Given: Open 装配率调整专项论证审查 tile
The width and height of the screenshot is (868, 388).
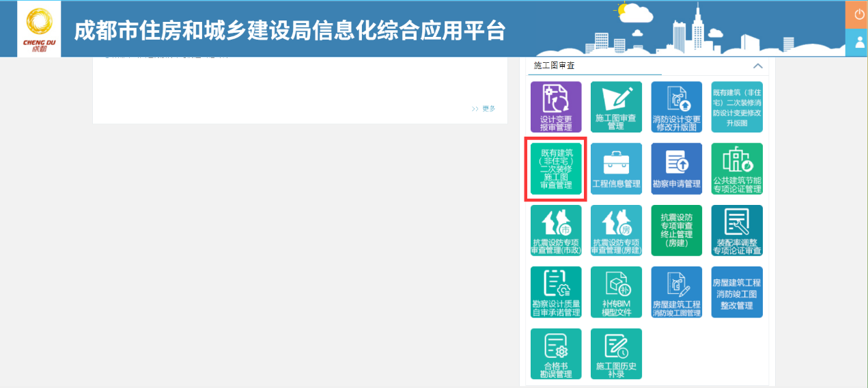Looking at the screenshot, I should [737, 230].
